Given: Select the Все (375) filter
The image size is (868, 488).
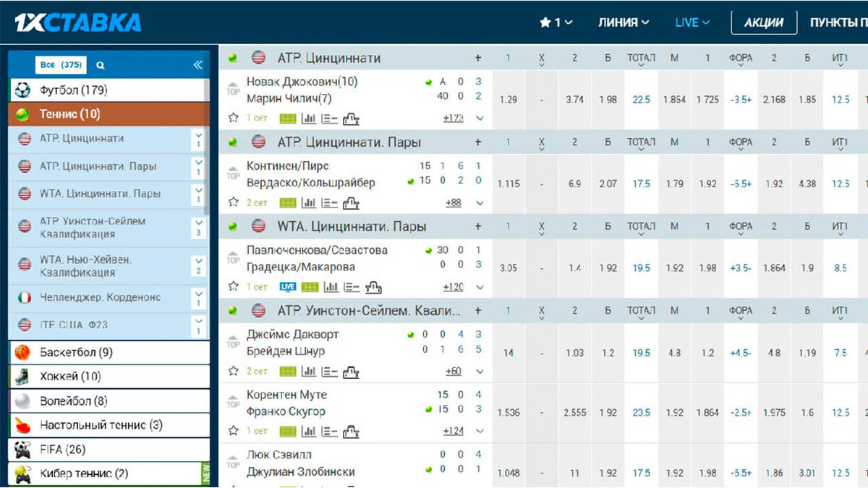Looking at the screenshot, I should pos(61,65).
